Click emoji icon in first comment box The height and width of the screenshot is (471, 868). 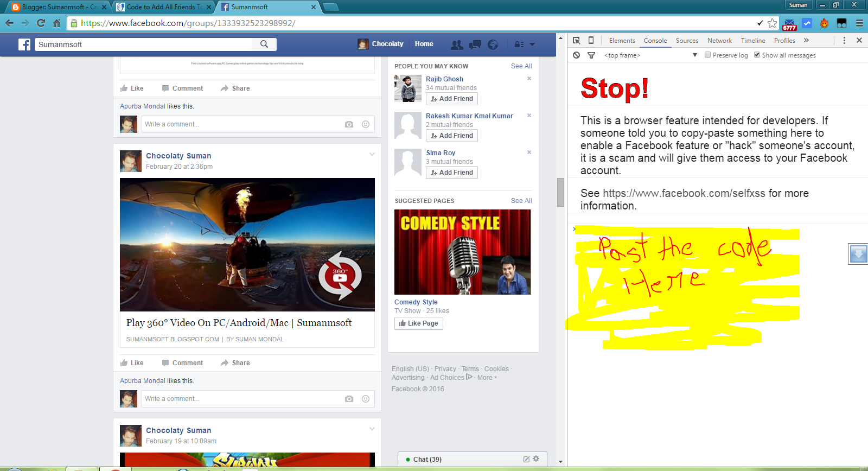coord(366,124)
